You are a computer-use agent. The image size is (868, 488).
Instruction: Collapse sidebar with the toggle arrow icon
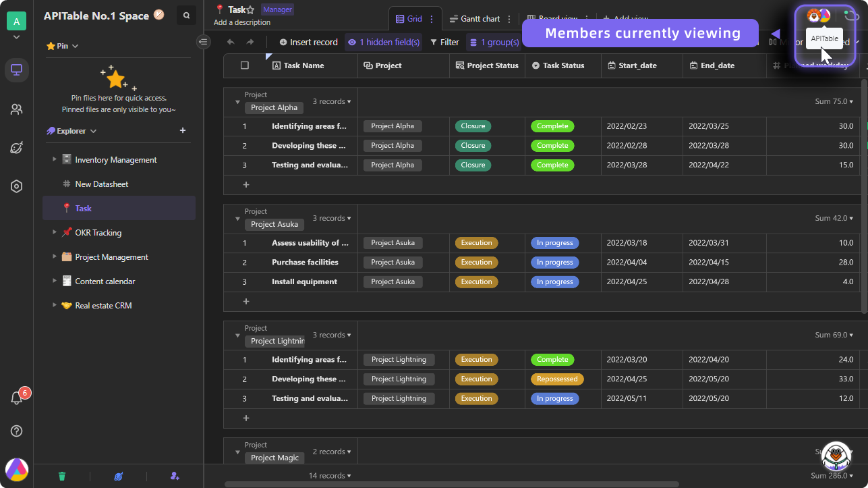[x=204, y=42]
